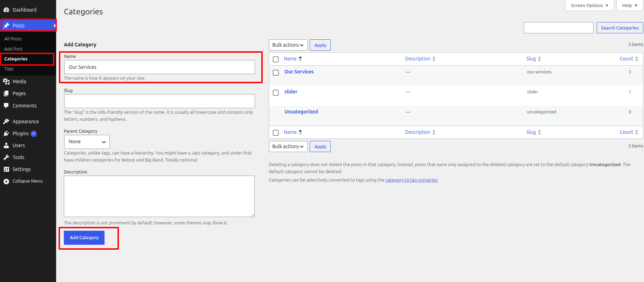Viewport: 644px width, 282px height.
Task: Open Add Post submenu item
Action: [13, 49]
